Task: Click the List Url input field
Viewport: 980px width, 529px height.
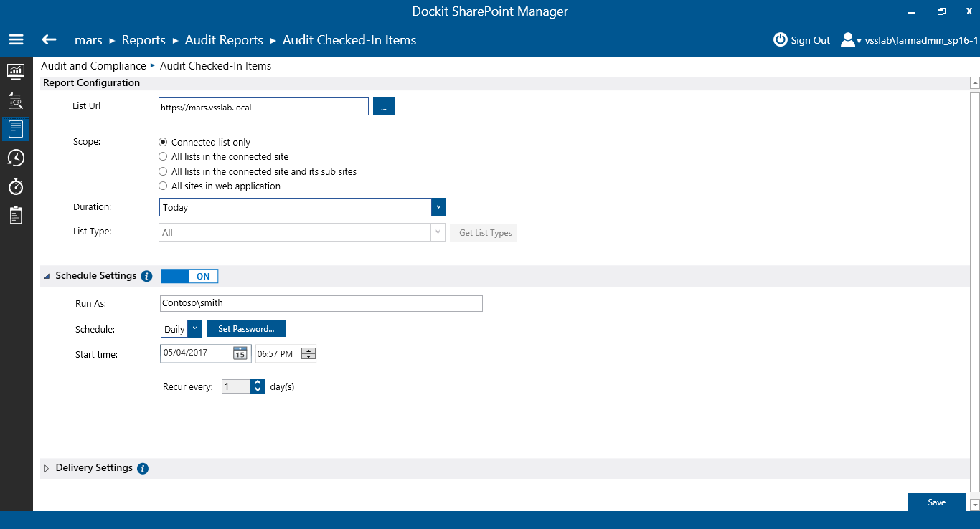Action: (x=263, y=107)
